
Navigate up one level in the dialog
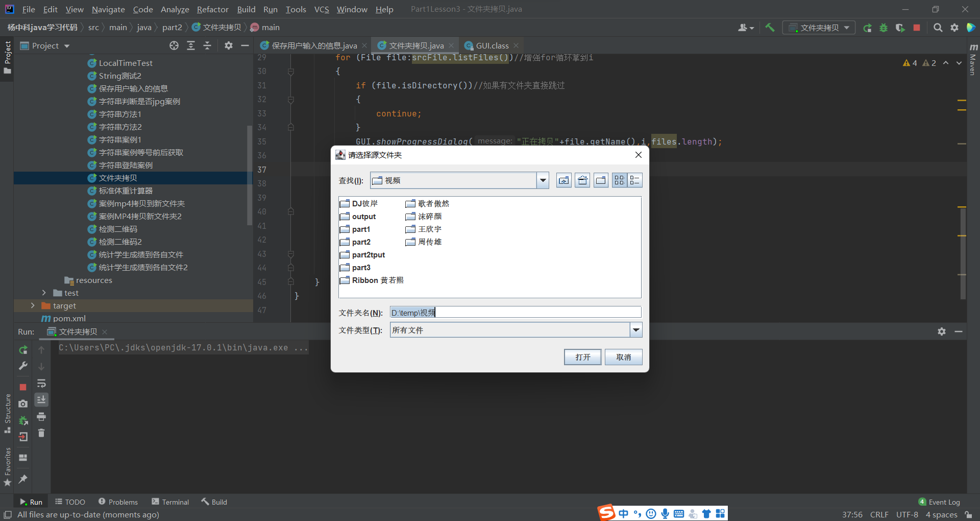click(563, 180)
